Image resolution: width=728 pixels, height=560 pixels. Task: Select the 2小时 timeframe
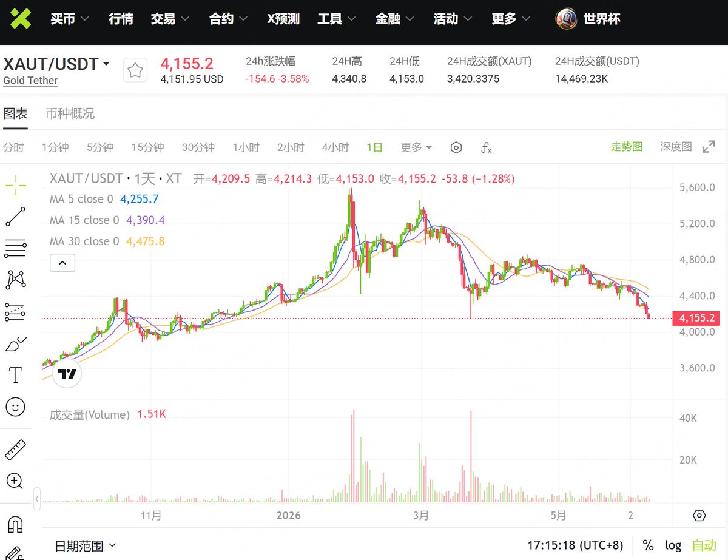point(291,147)
